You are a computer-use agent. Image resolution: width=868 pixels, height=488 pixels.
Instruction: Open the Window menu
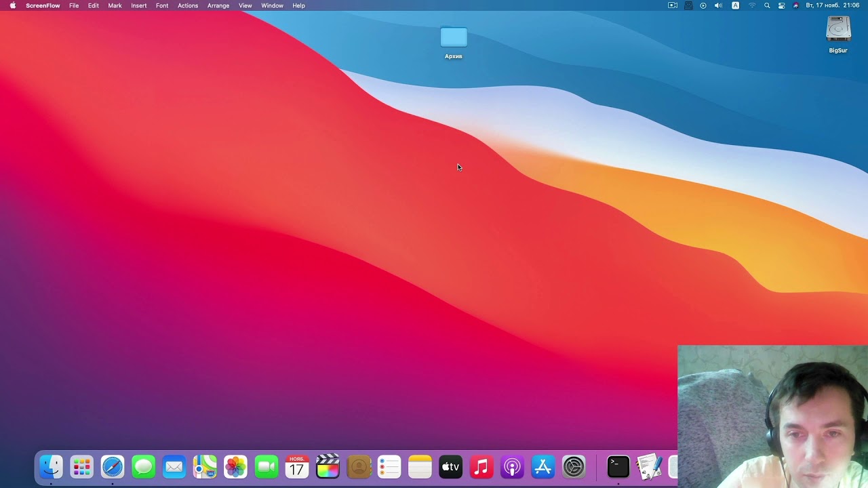[x=273, y=5]
